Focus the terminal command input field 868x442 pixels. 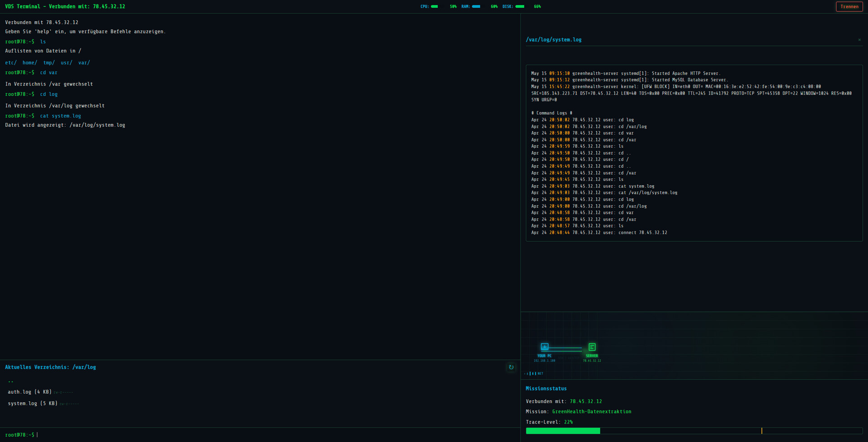276,435
